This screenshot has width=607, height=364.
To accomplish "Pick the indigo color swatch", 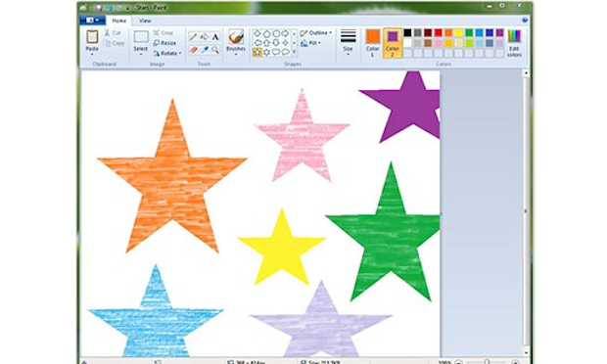I will click(x=490, y=32).
